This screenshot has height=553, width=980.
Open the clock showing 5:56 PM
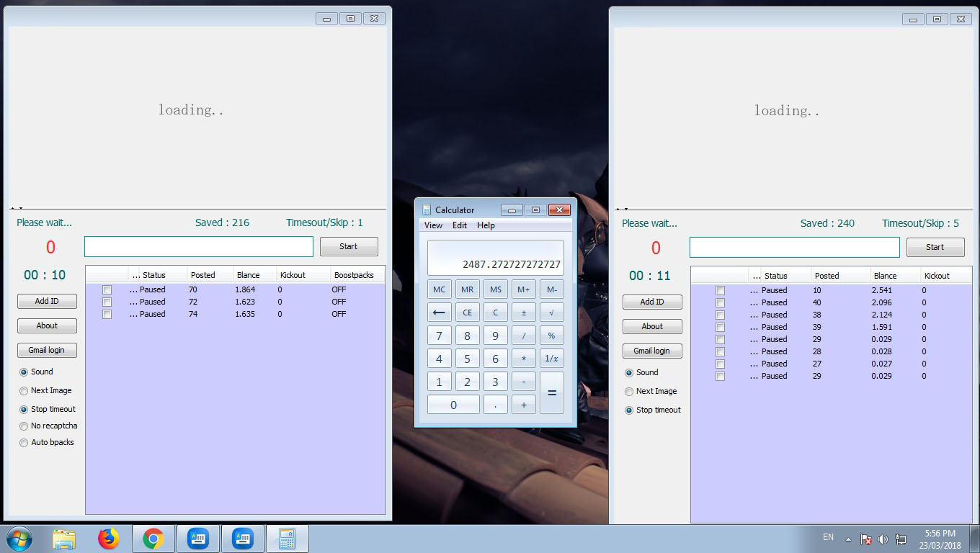point(940,539)
